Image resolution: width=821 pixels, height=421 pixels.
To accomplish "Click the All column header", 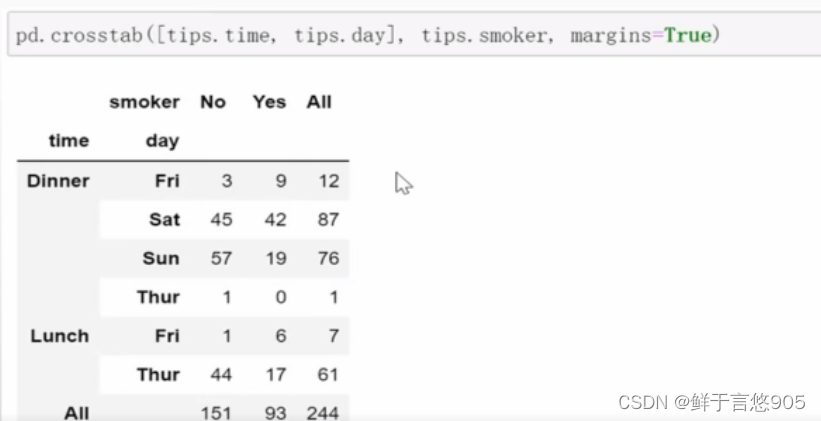I will coord(319,102).
